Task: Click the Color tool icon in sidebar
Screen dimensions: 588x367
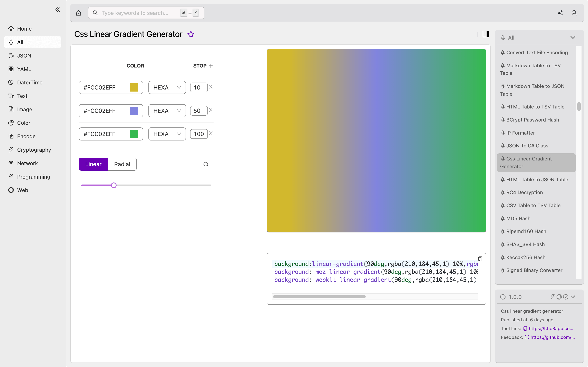Action: 10,123
